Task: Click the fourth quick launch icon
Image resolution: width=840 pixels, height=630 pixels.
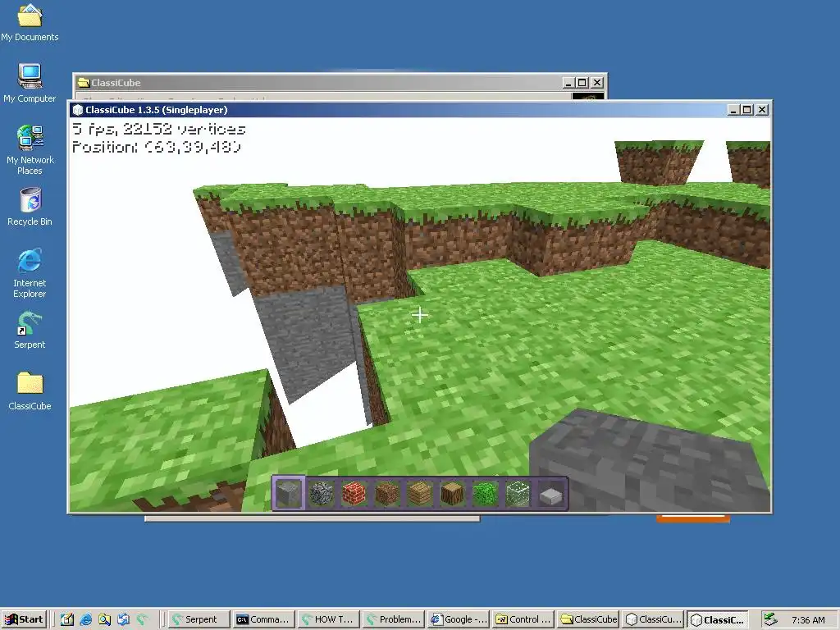Action: click(x=123, y=619)
